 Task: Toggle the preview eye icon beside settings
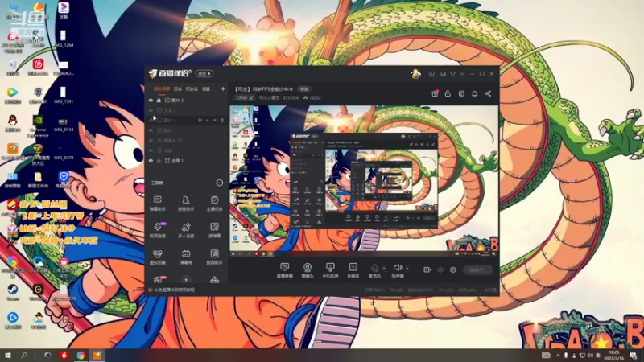[440, 269]
